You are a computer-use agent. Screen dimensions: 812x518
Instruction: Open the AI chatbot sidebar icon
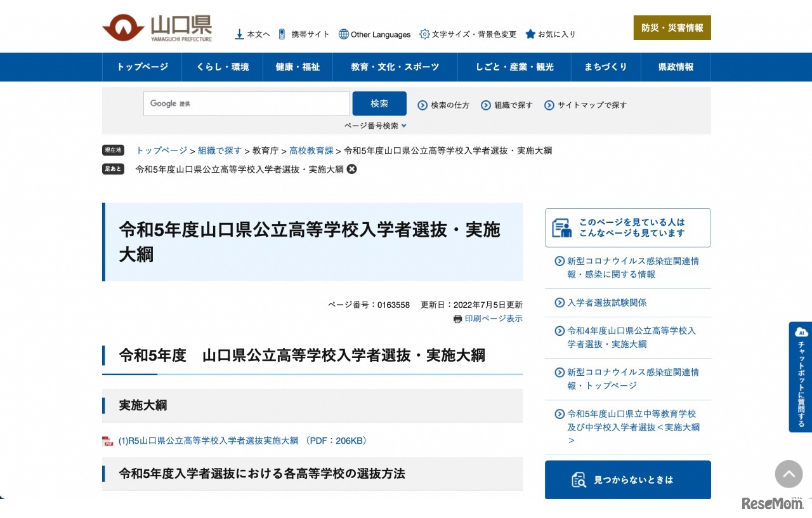point(800,331)
